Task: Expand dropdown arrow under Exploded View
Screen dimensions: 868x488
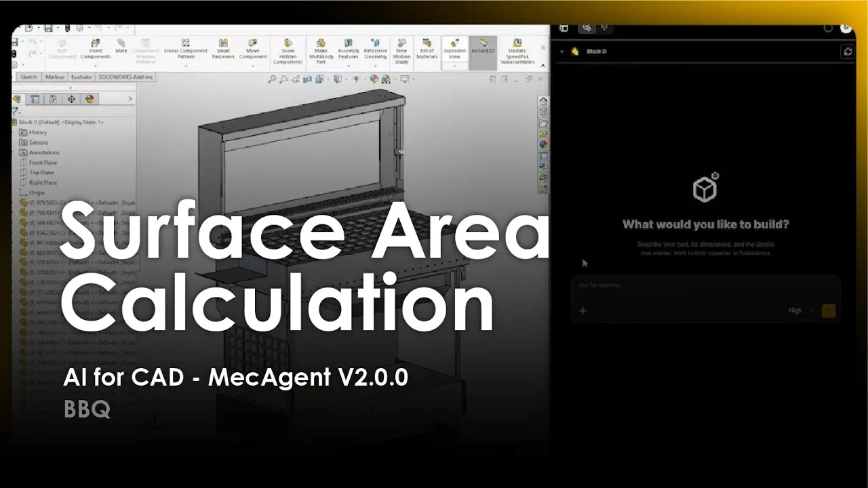Action: point(454,66)
